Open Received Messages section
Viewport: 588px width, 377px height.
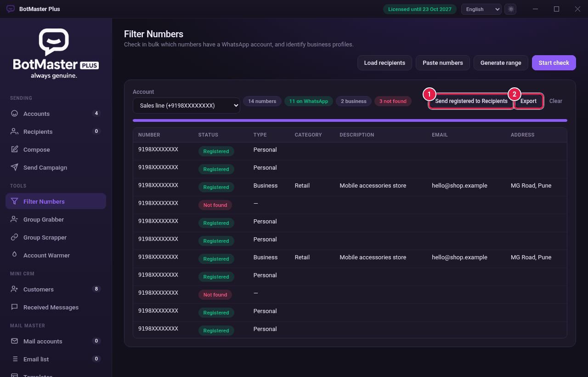pyautogui.click(x=56, y=307)
